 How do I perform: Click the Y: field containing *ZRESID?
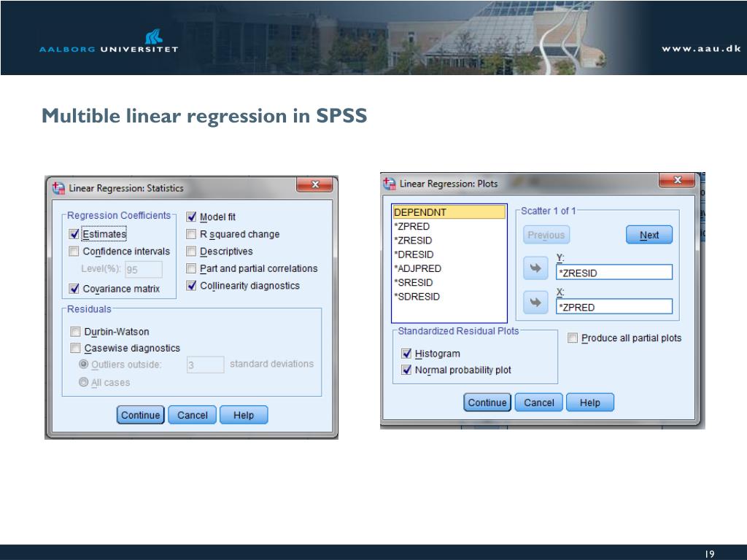(614, 273)
